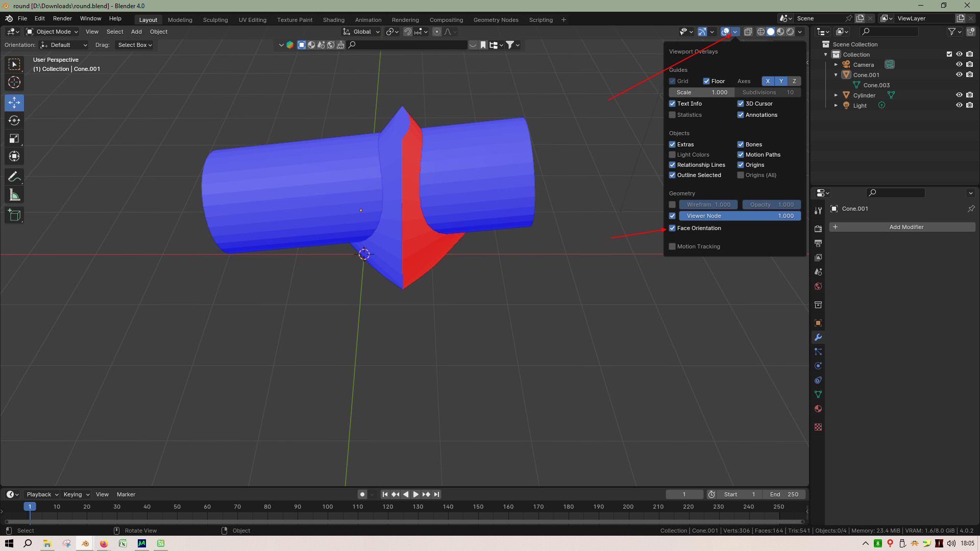Toggle the Show Overlays button
The image size is (980, 551).
point(725,32)
